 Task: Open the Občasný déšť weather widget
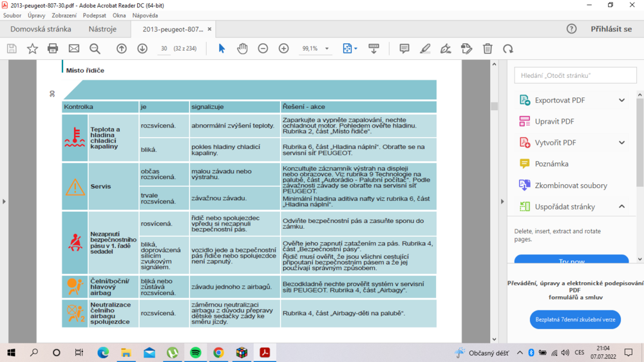pos(482,353)
